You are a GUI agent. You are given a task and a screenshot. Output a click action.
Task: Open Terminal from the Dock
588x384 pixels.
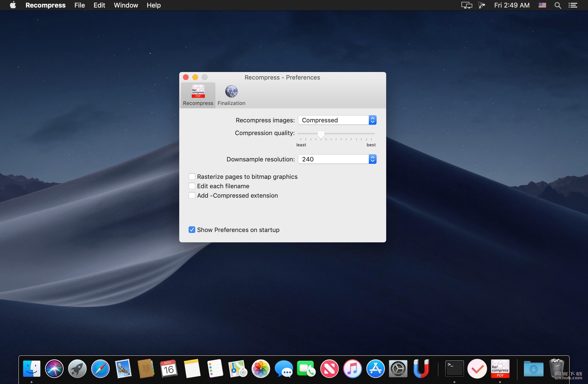pos(454,368)
